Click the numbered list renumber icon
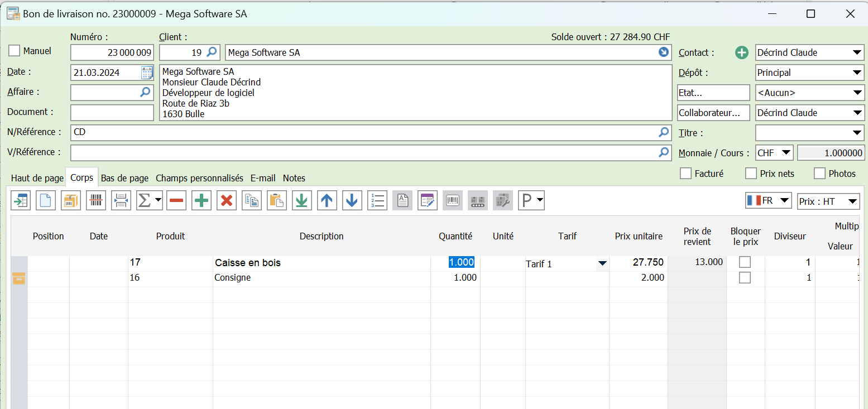Screen dimensions: 868x409 pos(377,200)
